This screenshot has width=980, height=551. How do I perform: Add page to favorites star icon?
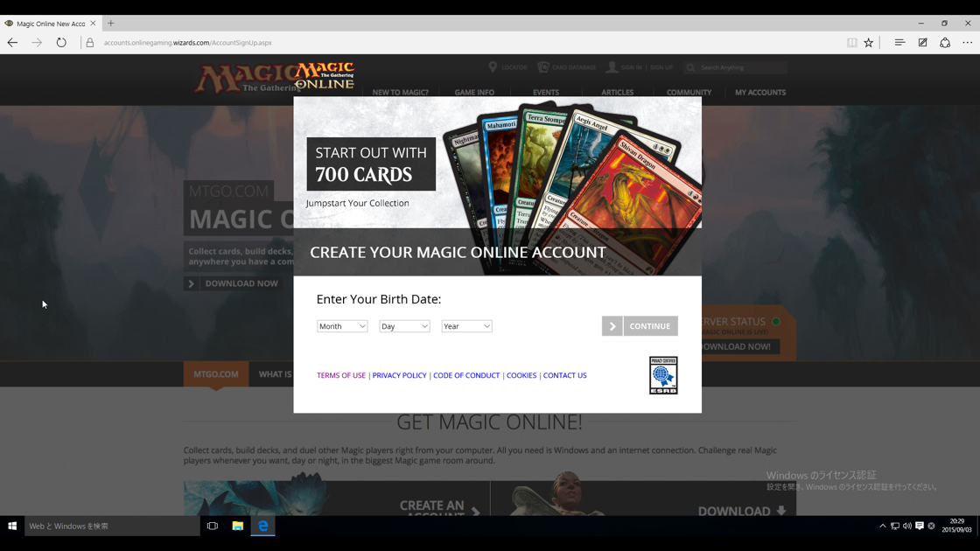click(869, 43)
